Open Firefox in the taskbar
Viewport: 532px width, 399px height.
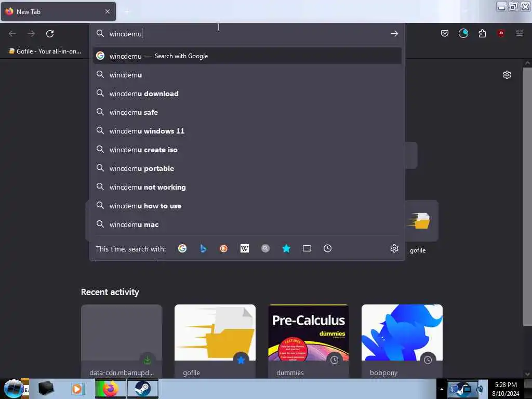point(111,389)
